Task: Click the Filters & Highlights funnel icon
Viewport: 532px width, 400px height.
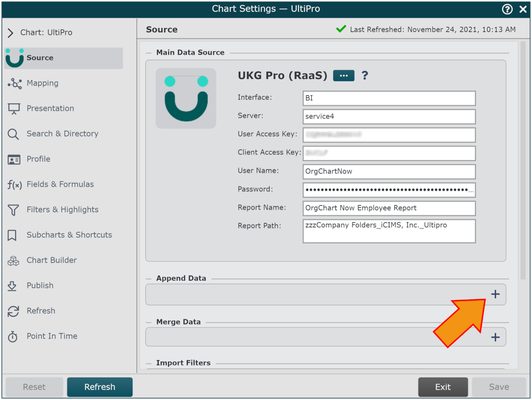Action: click(x=14, y=210)
